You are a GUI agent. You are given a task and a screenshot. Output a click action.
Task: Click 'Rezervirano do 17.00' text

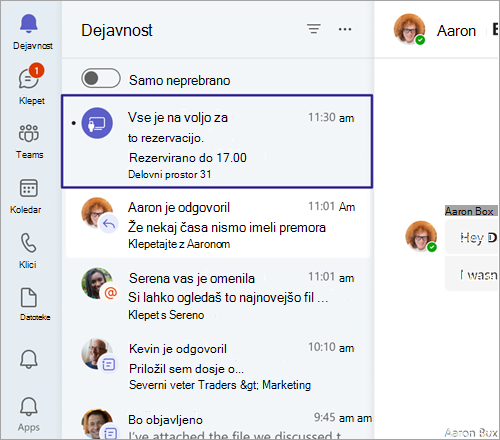188,158
